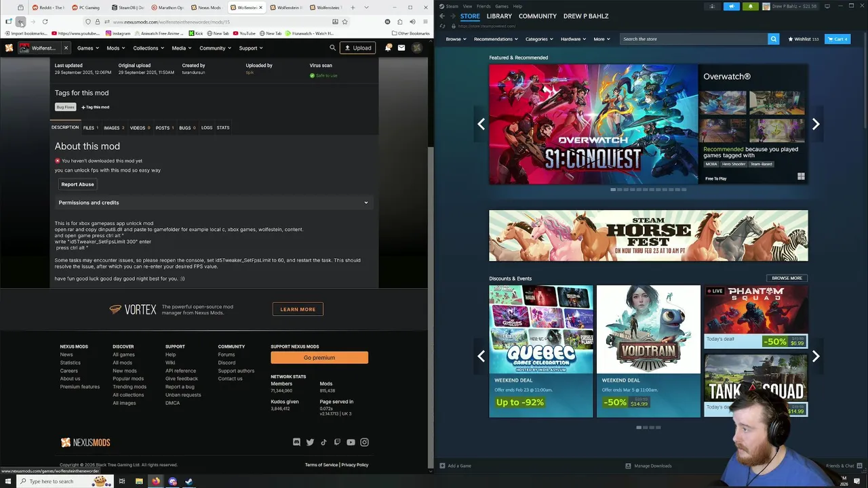
Task: Open Nexus Mods Twitch link in footer
Action: (337, 442)
